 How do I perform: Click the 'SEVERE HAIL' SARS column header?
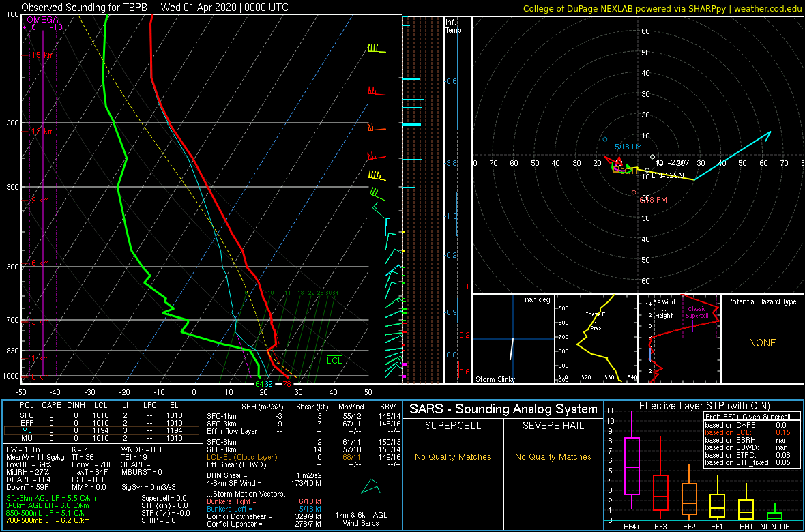(554, 426)
